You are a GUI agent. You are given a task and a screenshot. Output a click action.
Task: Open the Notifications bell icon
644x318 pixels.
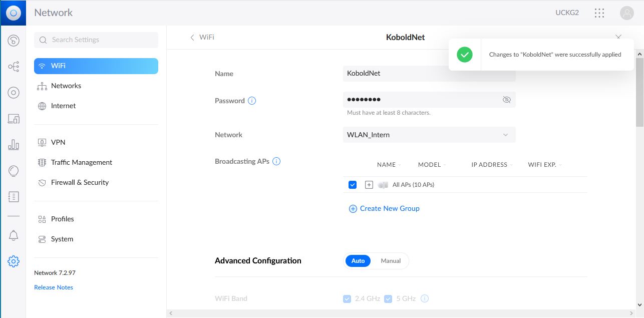tap(14, 235)
